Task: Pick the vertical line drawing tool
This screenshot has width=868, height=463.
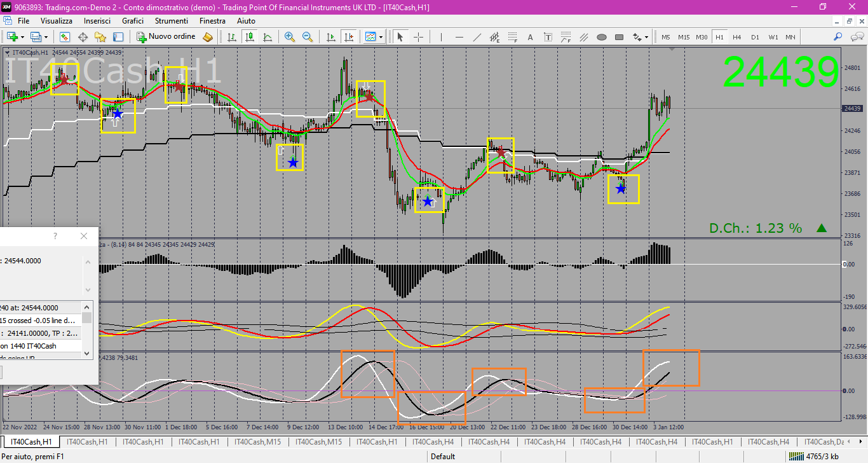Action: [441, 37]
